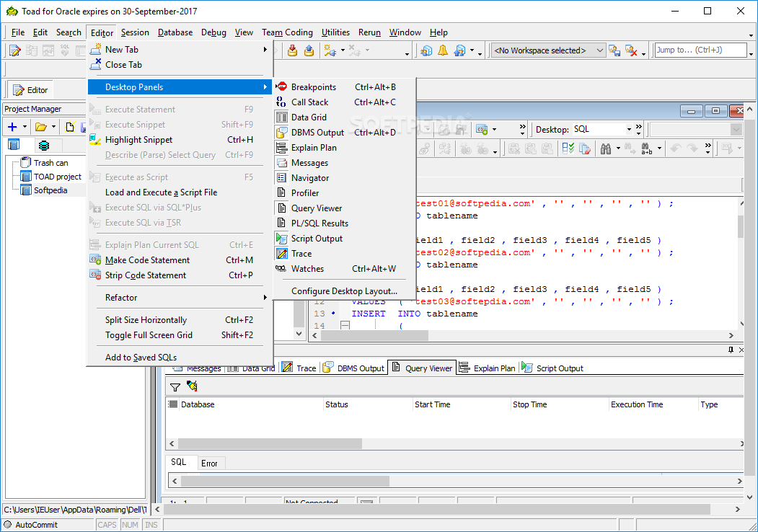Expand the New Tab submenu
This screenshot has height=532, width=758.
pyautogui.click(x=180, y=49)
